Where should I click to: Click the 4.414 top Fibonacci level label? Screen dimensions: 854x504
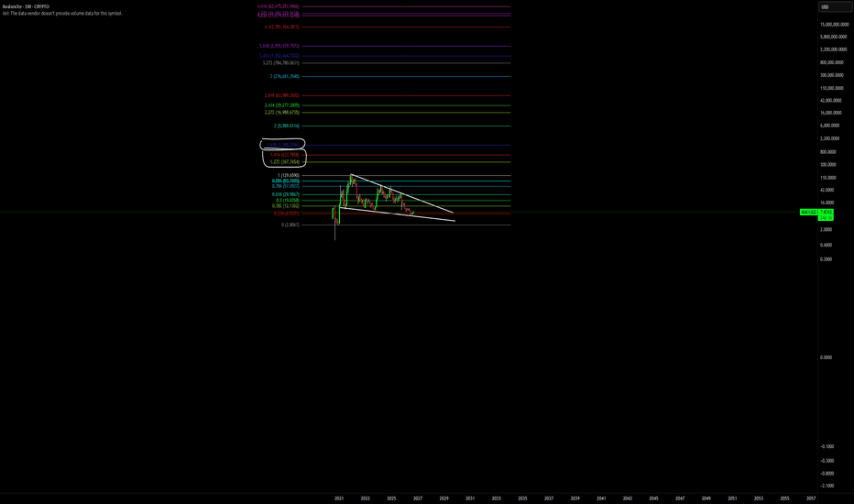(x=279, y=6)
